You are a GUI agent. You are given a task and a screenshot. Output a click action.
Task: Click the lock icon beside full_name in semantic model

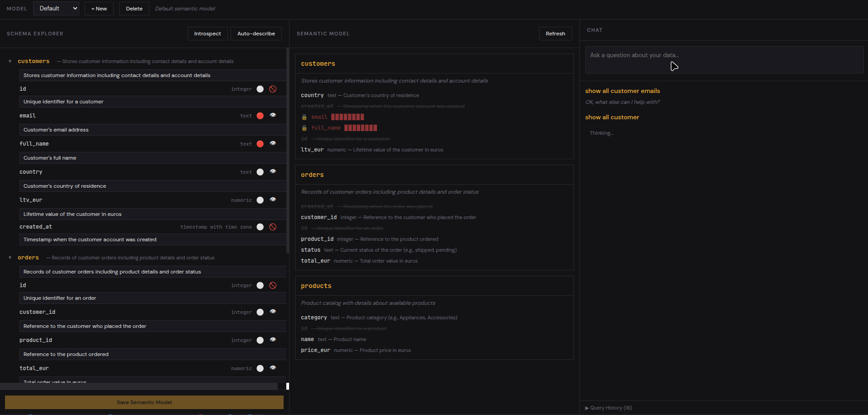click(x=304, y=128)
